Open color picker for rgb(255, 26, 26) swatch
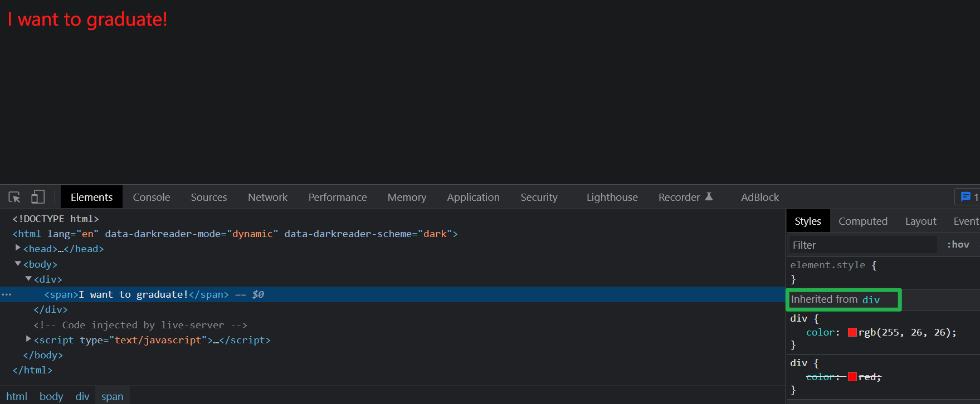980x404 pixels. (x=852, y=332)
